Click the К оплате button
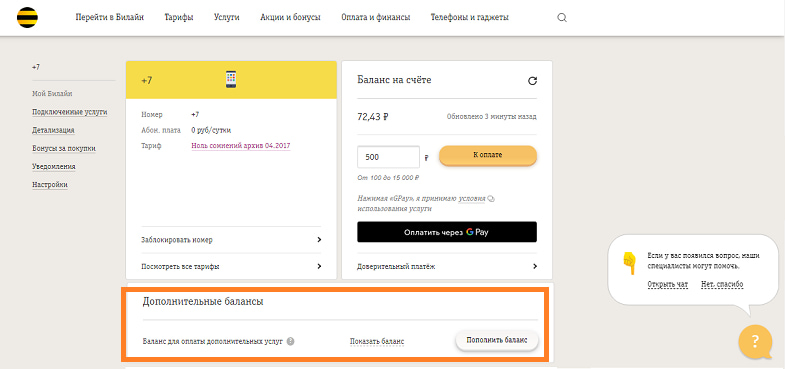 coord(488,155)
